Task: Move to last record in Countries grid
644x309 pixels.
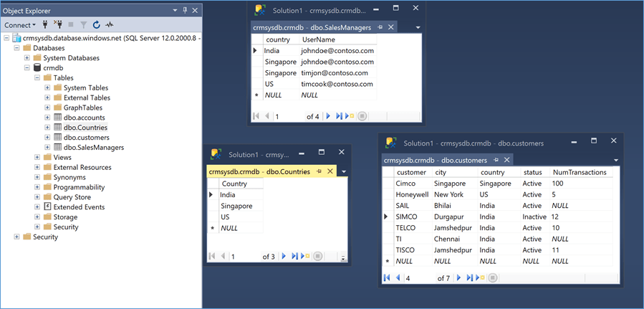Action: coord(294,256)
